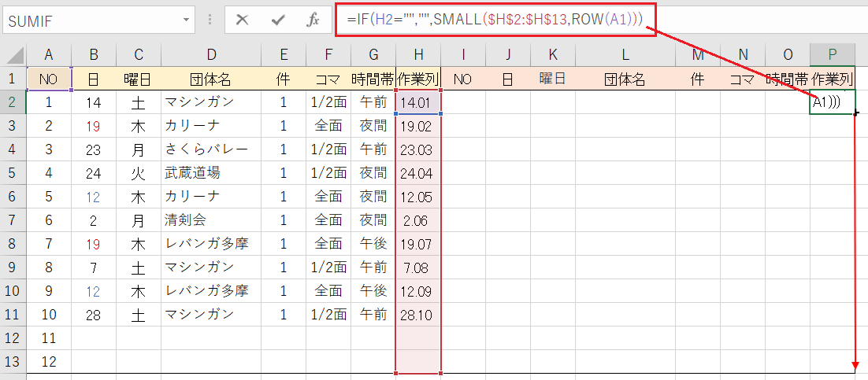Select row 13 header

(x=13, y=362)
